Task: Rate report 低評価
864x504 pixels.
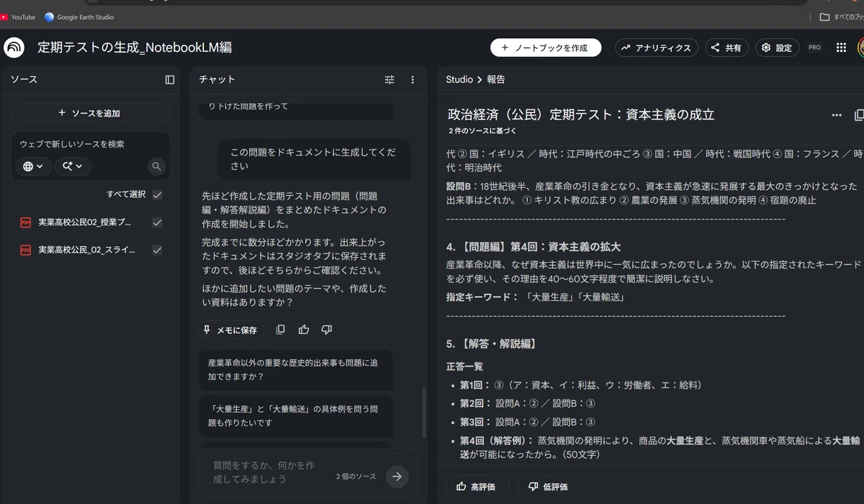Action: [549, 487]
